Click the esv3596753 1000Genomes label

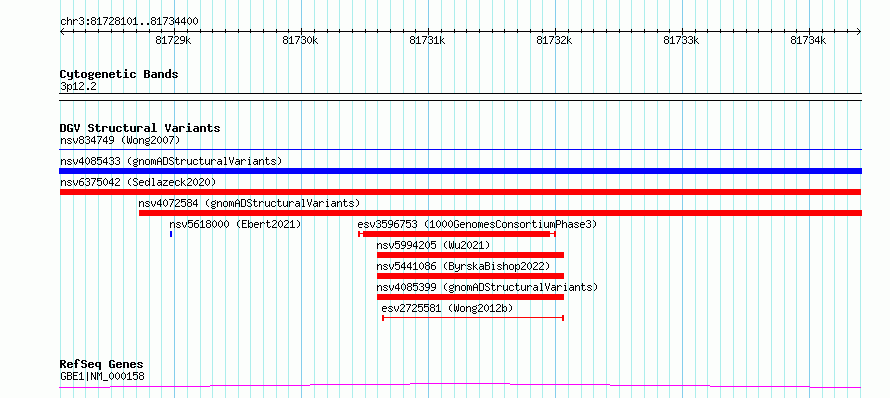[477, 224]
